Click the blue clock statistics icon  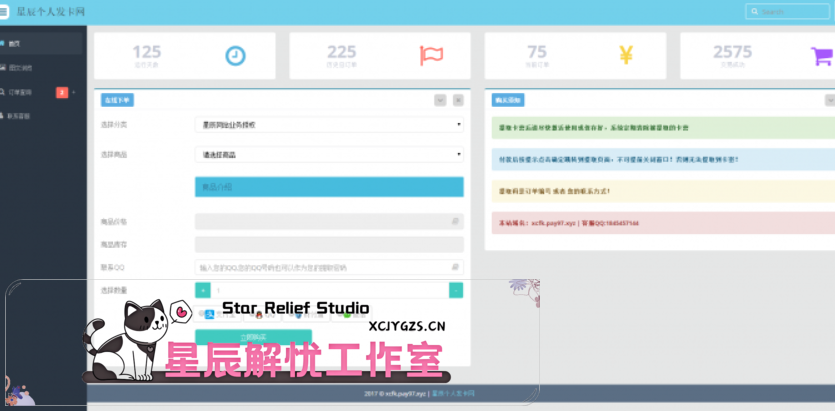click(x=235, y=56)
